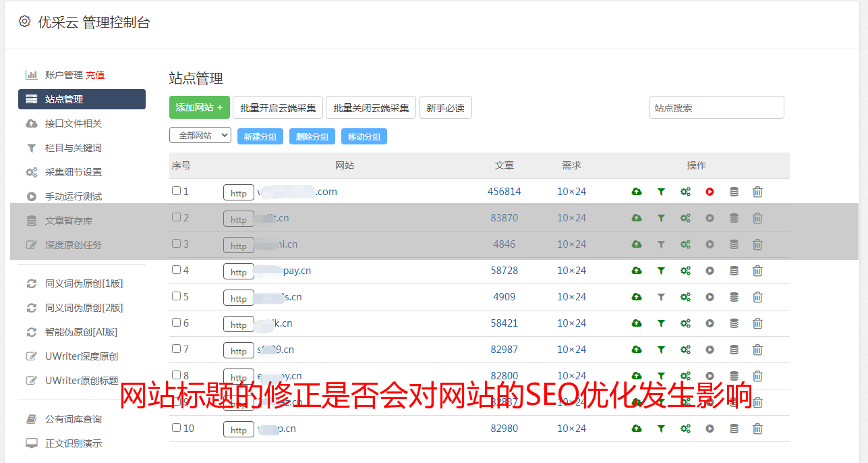This screenshot has width=868, height=463.
Task: Click trash icon in row 4
Action: tap(757, 271)
